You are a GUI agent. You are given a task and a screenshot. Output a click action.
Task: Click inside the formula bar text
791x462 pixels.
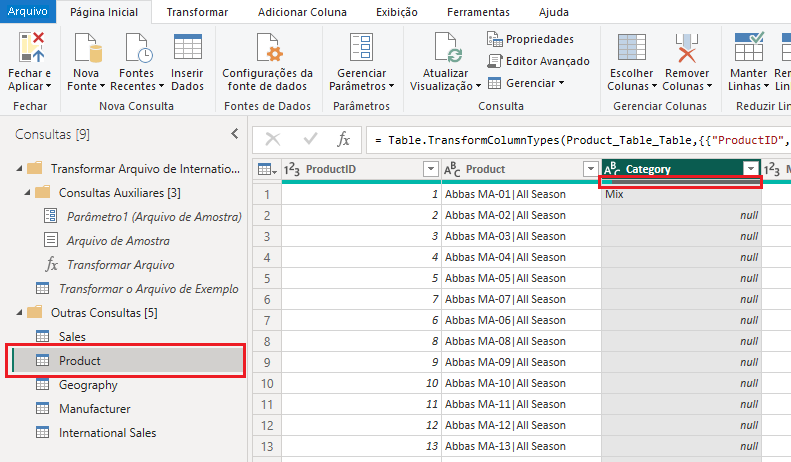580,140
